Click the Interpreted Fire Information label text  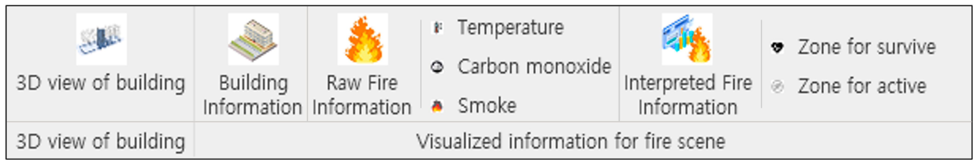point(688,95)
